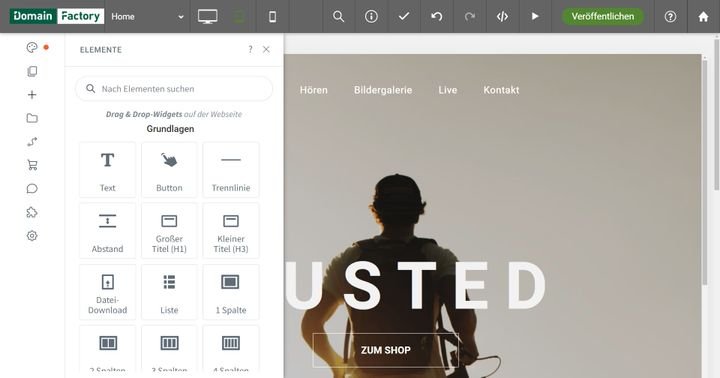Switch to desktop view icon

[x=208, y=17]
